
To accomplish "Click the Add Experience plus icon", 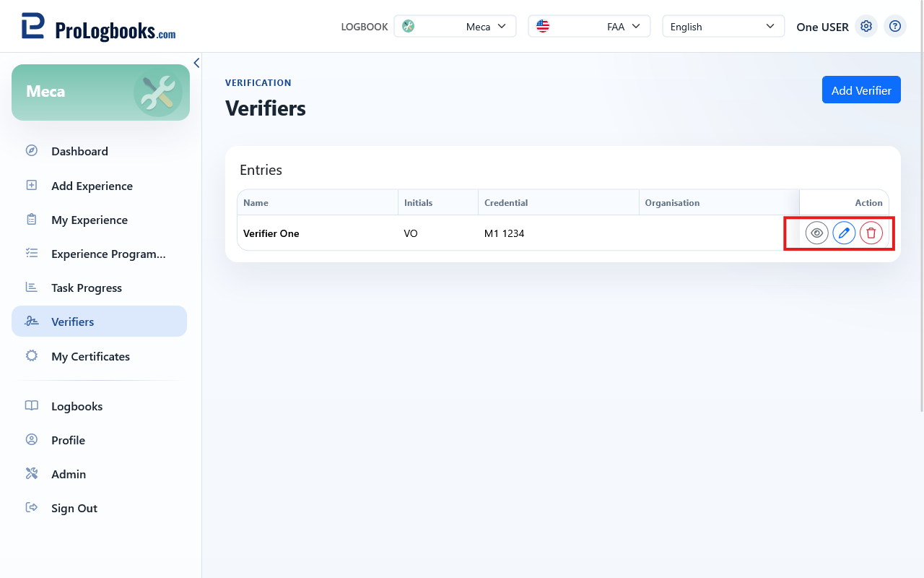I will click(32, 186).
